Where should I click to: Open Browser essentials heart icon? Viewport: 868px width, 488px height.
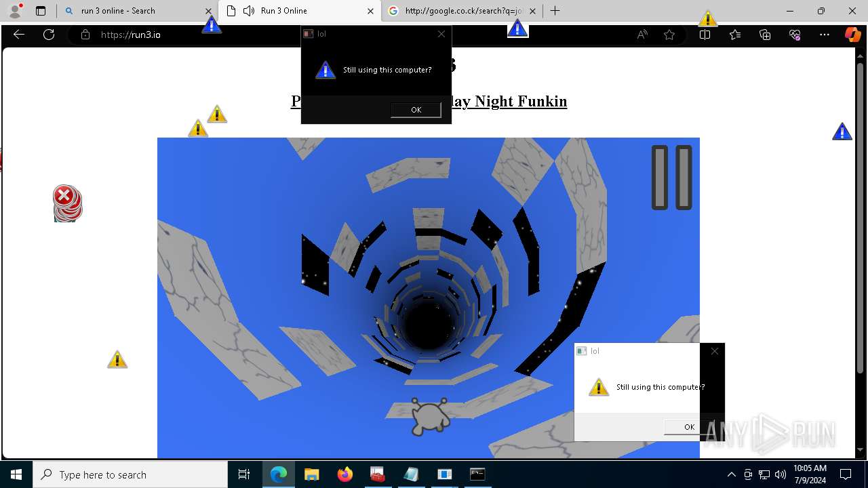coord(795,35)
